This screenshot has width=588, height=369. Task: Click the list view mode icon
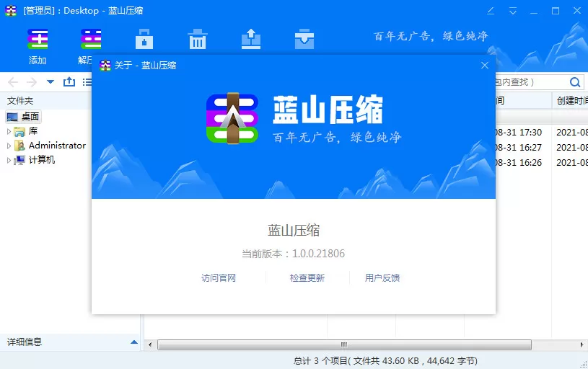point(87,81)
